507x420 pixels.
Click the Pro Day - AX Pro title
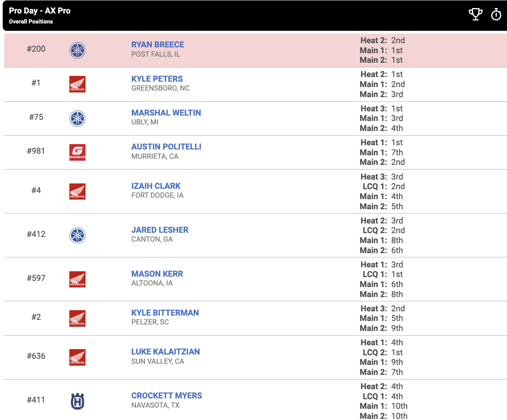(x=40, y=11)
